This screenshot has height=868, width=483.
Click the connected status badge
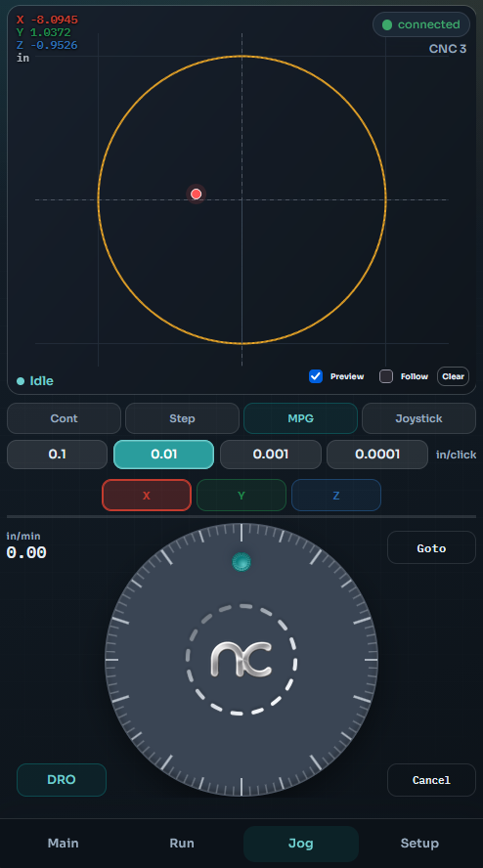(421, 24)
